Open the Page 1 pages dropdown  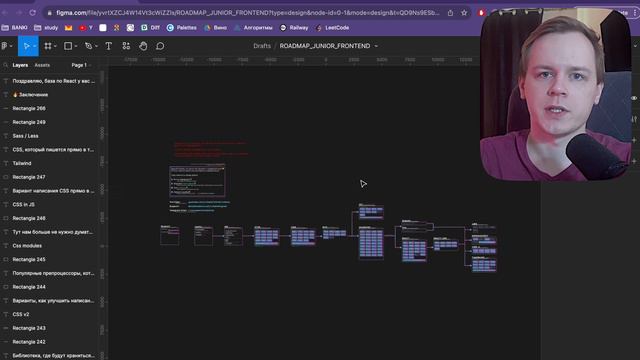pyautogui.click(x=81, y=65)
